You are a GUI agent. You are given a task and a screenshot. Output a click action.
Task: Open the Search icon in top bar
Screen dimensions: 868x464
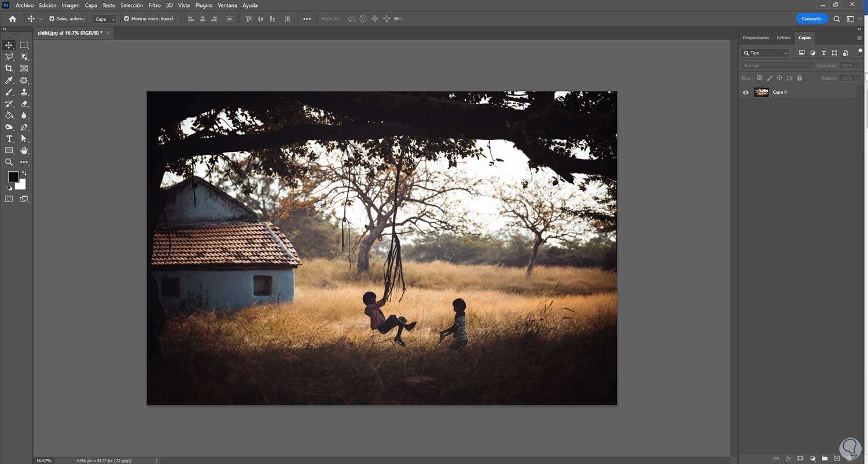837,19
